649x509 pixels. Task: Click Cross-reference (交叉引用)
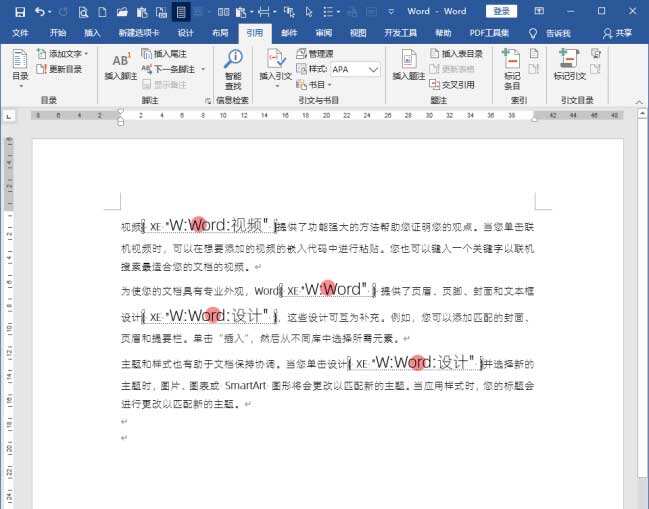(452, 85)
